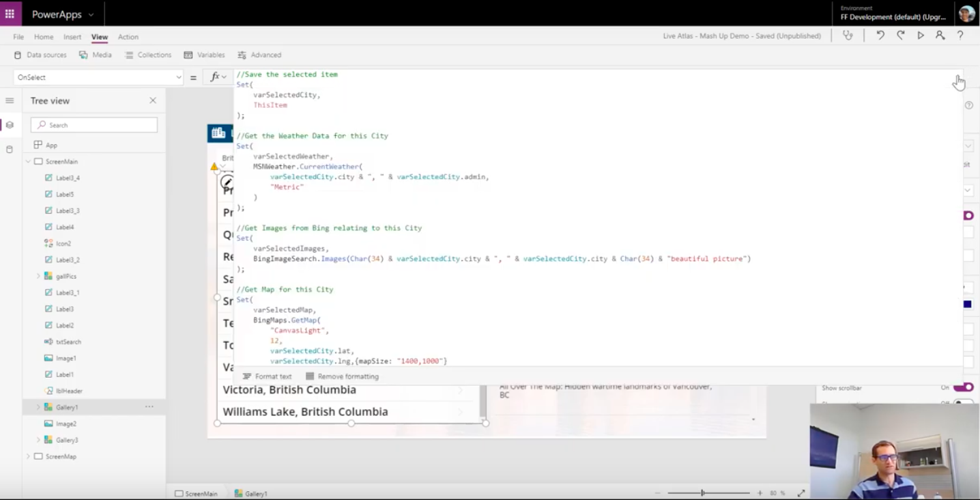The height and width of the screenshot is (500, 980).
Task: Open the Data sources cylinder icon in rail
Action: (10, 149)
